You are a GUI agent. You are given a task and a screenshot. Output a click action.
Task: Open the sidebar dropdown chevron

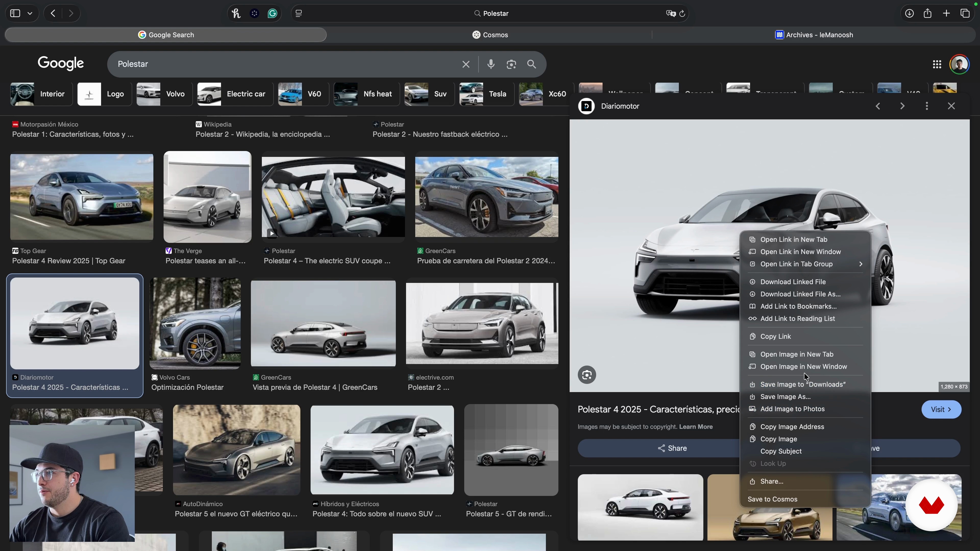pyautogui.click(x=30, y=14)
